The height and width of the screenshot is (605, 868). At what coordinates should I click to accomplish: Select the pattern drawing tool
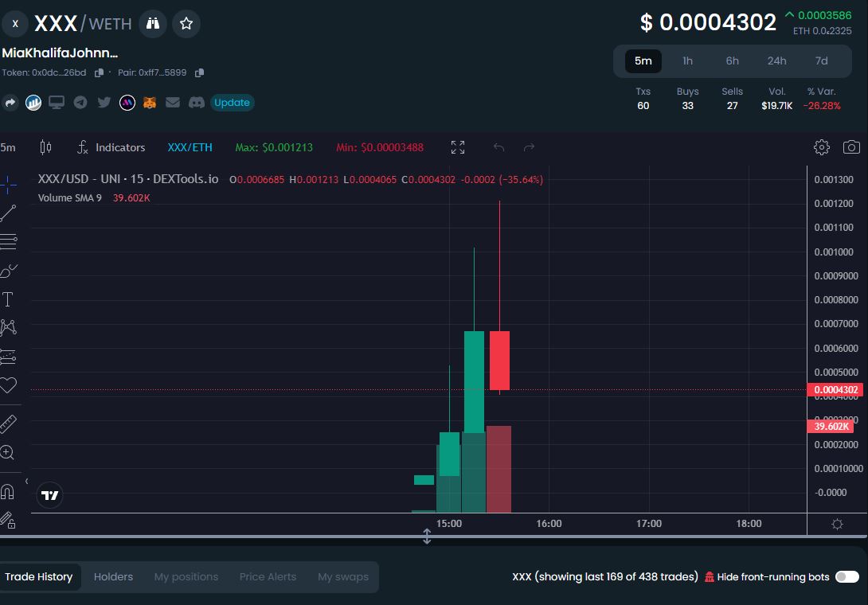pyautogui.click(x=8, y=328)
